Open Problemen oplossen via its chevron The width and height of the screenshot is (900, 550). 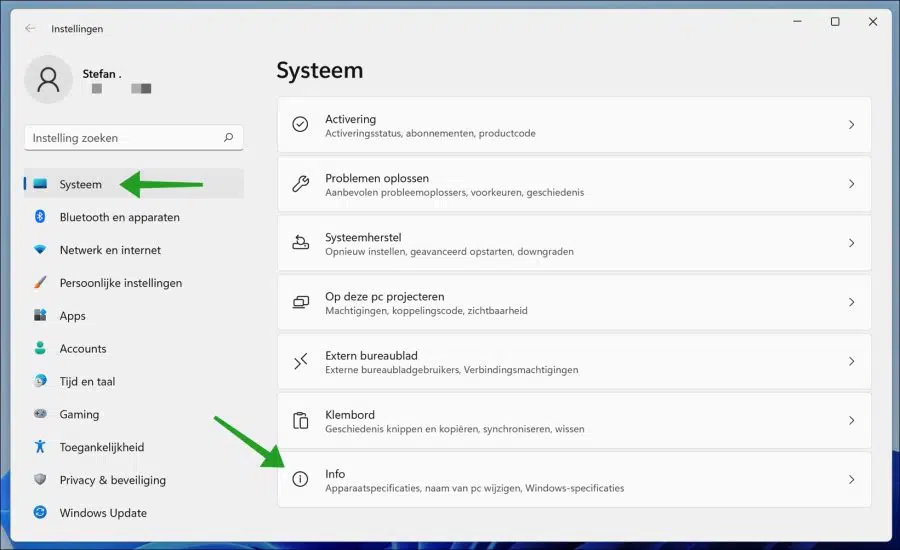click(851, 184)
